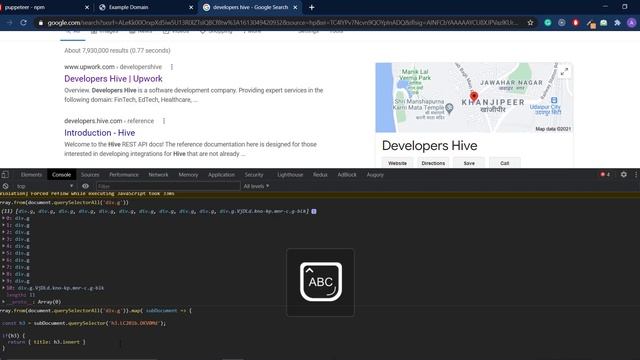The height and width of the screenshot is (360, 640).
Task: Clear the console with the clear icon
Action: (5, 186)
